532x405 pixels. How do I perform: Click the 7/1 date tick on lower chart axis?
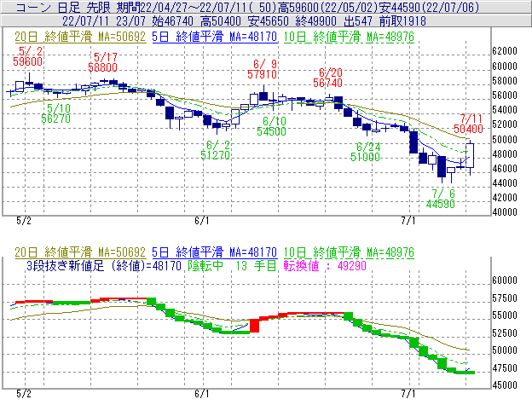click(408, 394)
